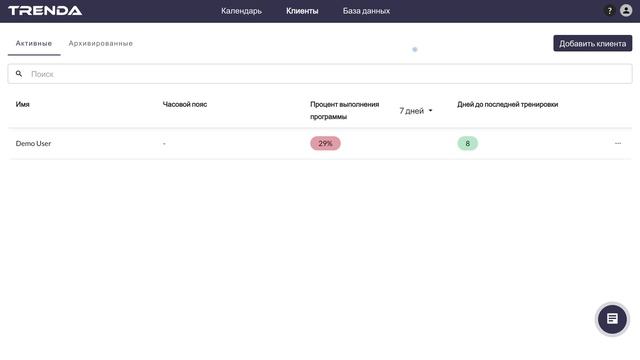Go to Календарь in the top navigation
This screenshot has width=640, height=360.
pyautogui.click(x=241, y=11)
